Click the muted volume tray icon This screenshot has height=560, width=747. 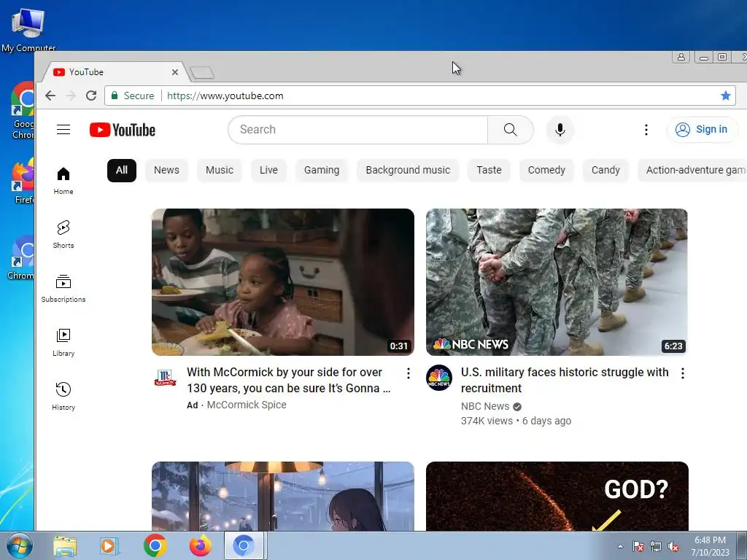pos(673,547)
